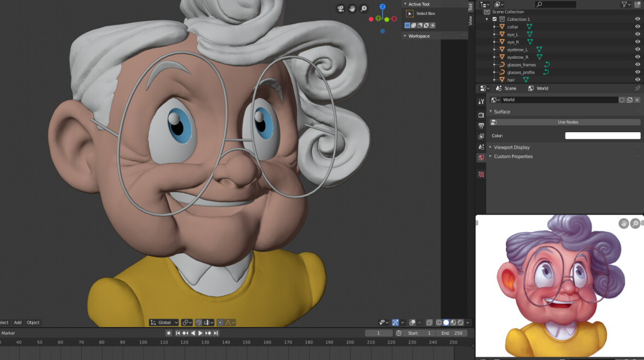This screenshot has height=360, width=644.
Task: Open the Marker menu in timeline
Action: [8, 333]
